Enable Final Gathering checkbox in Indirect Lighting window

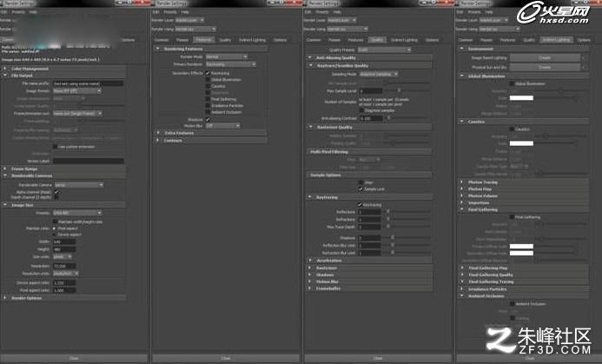click(512, 217)
